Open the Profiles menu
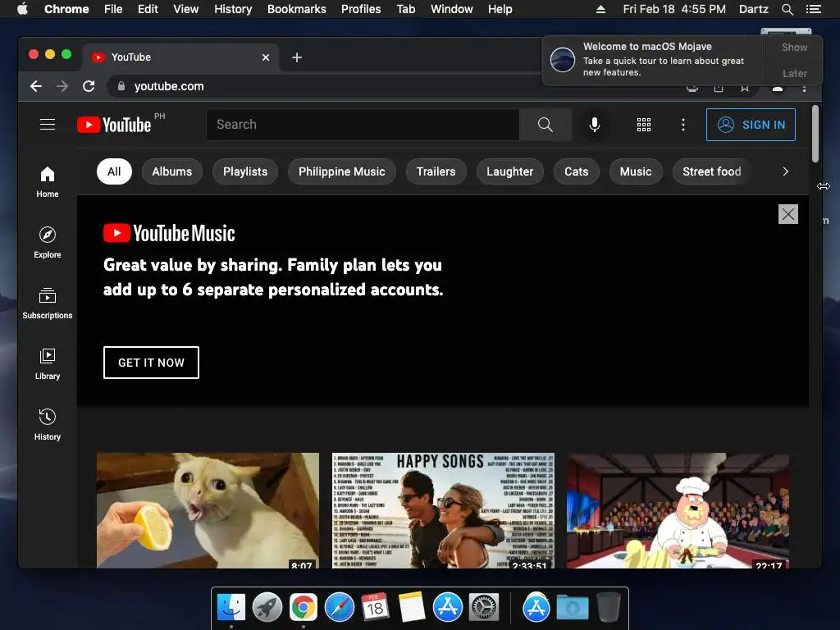Image resolution: width=840 pixels, height=630 pixels. tap(361, 9)
